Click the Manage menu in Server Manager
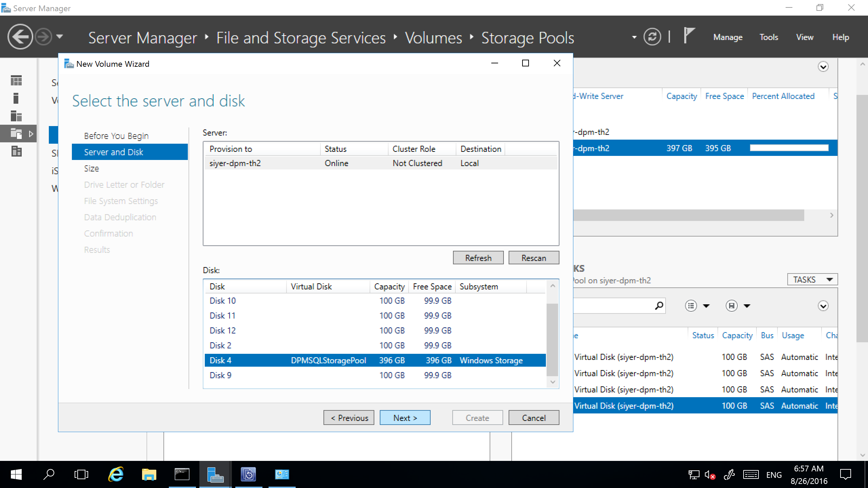The image size is (868, 488). (x=729, y=37)
